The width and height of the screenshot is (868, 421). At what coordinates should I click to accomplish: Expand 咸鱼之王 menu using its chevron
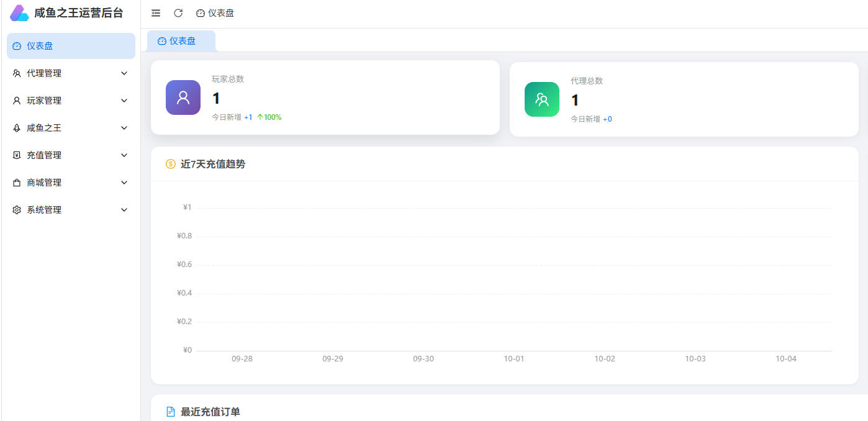click(124, 128)
